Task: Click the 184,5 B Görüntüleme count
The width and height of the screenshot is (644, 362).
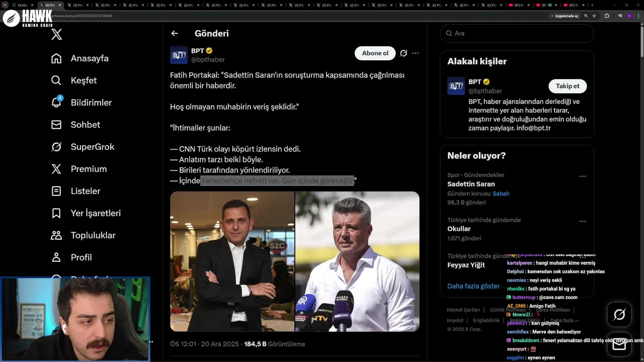Action: click(275, 344)
